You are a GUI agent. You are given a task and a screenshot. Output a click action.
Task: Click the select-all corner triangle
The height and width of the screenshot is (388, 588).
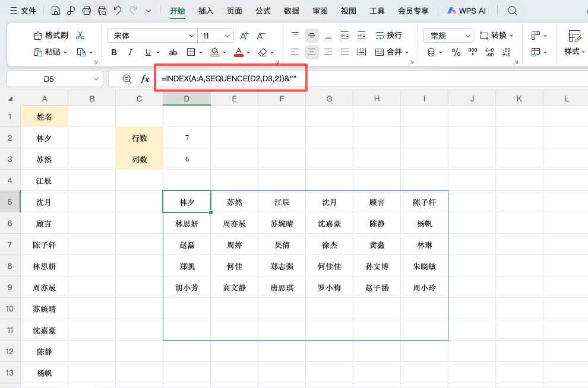coord(10,99)
